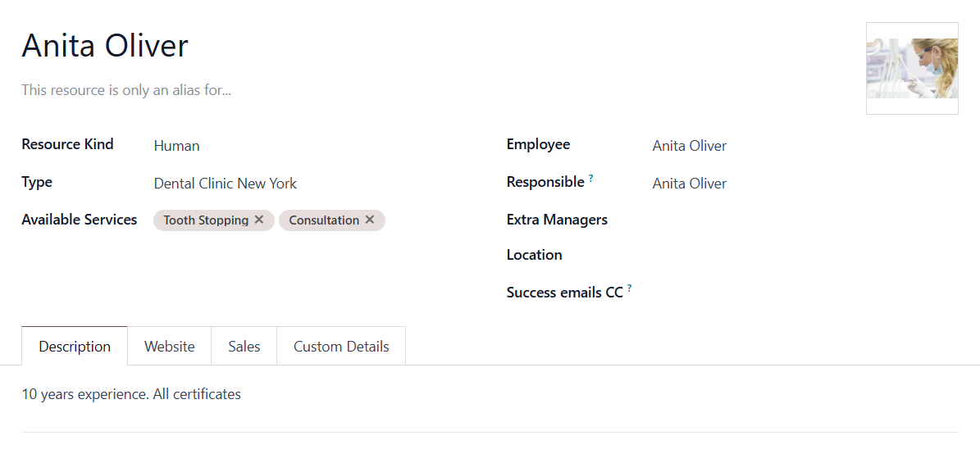The image size is (980, 472).
Task: Show help tooltip for Success emails CC
Action: pos(629,288)
